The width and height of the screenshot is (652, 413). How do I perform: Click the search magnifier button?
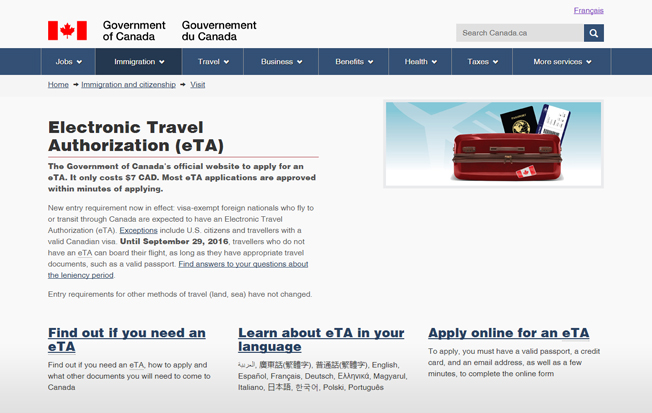point(593,33)
